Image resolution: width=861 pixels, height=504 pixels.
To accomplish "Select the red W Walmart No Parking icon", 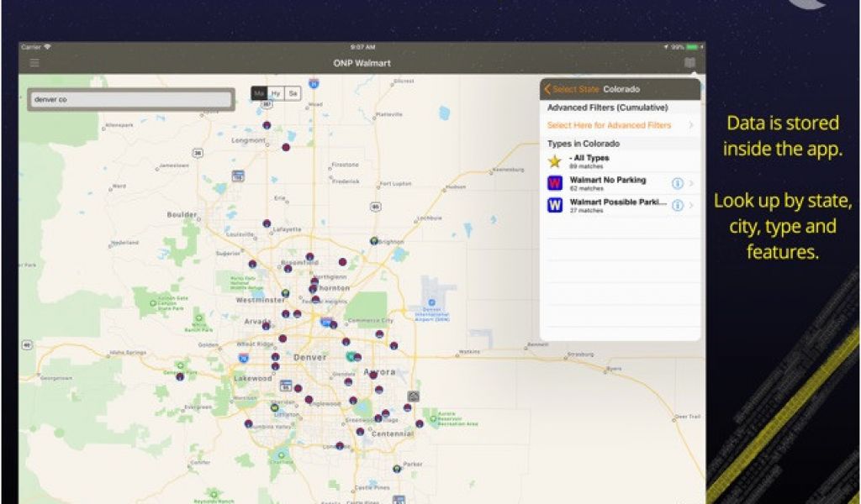I will click(x=555, y=183).
